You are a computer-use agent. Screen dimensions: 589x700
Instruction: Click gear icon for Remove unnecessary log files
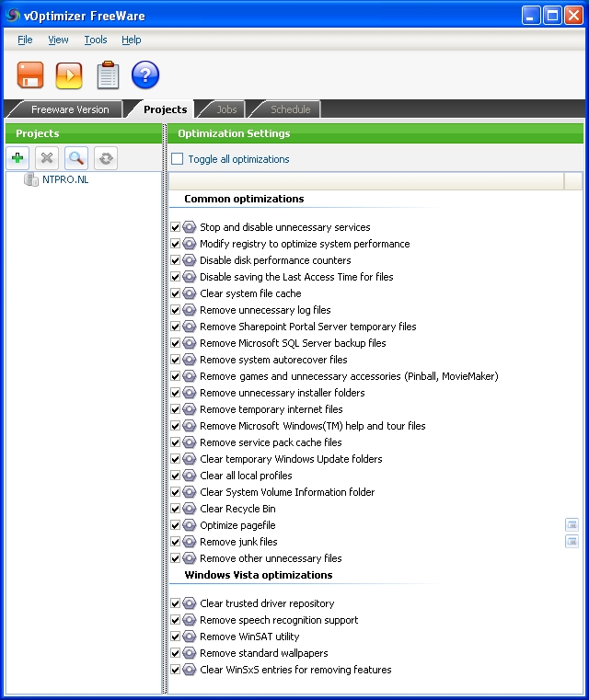click(190, 310)
